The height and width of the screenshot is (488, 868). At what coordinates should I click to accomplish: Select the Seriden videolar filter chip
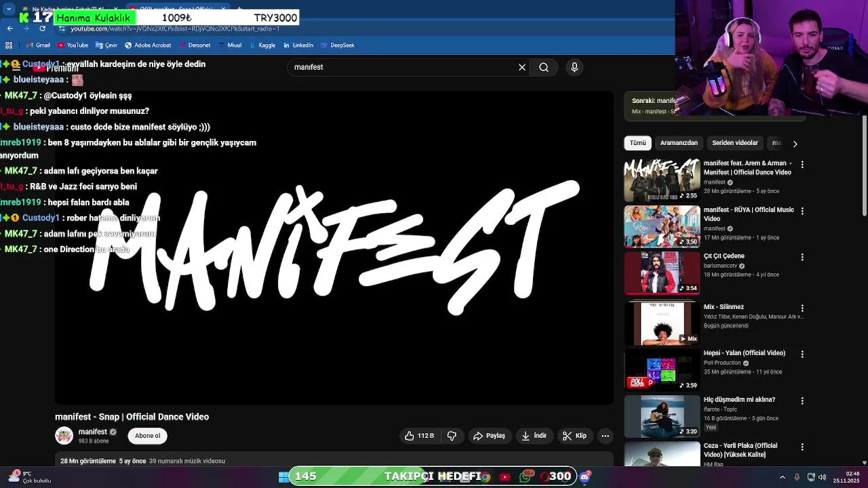735,143
